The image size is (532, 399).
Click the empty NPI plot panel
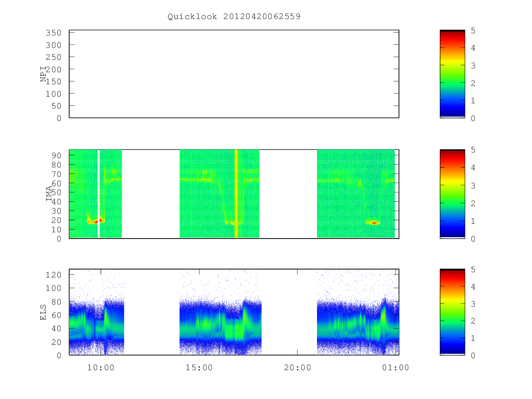[234, 74]
